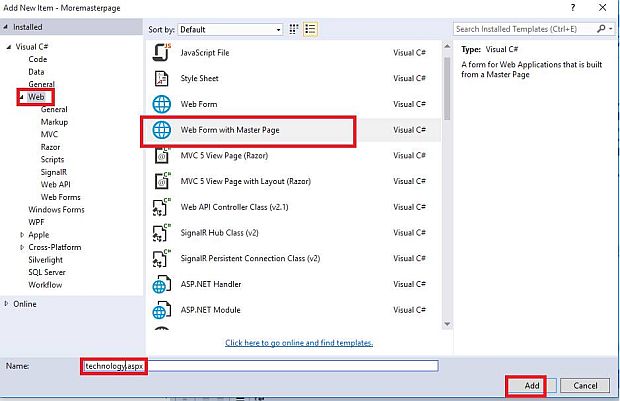The height and width of the screenshot is (401, 620).
Task: Select the Workflow category
Action: pyautogui.click(x=45, y=285)
